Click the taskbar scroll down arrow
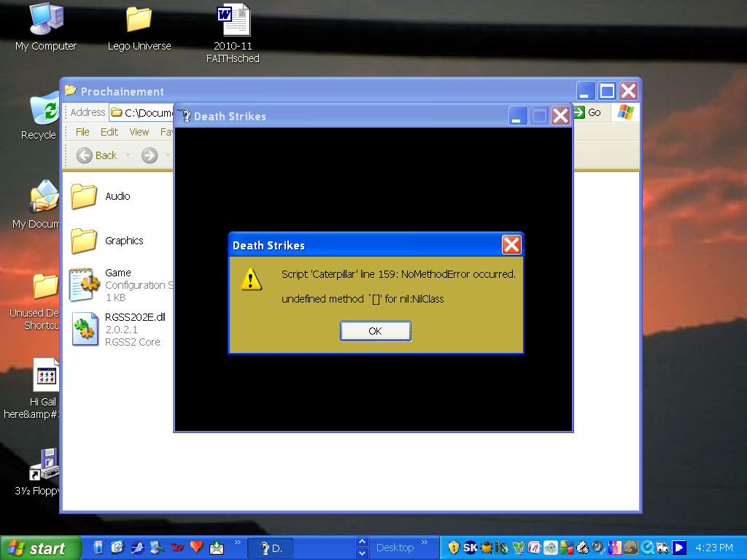The image size is (747, 560). click(x=362, y=553)
